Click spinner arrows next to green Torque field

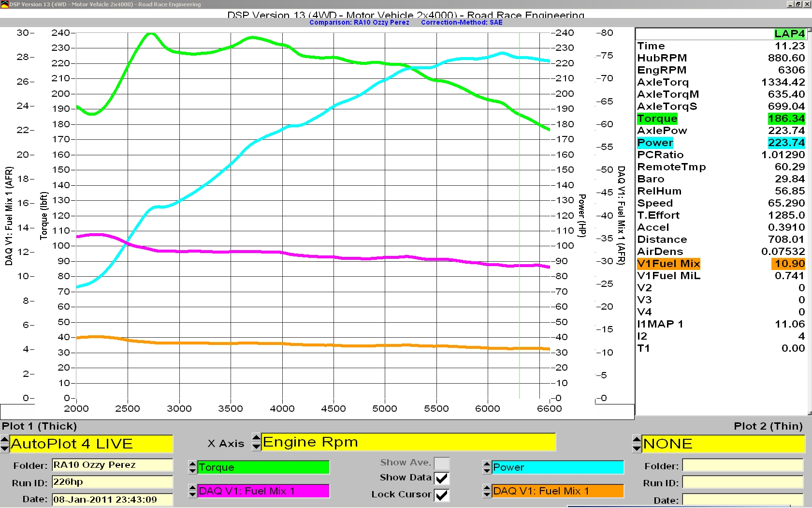192,467
